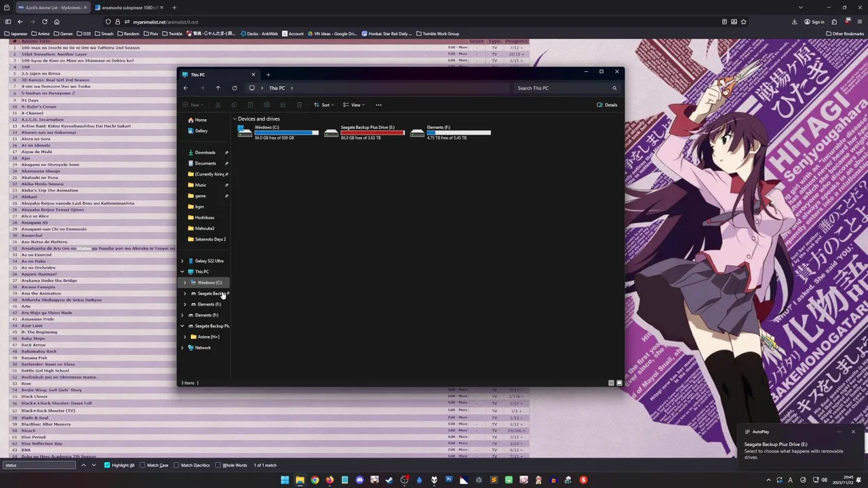The image size is (868, 488).
Task: Click the red Seagate drive usage bar
Action: point(372,132)
